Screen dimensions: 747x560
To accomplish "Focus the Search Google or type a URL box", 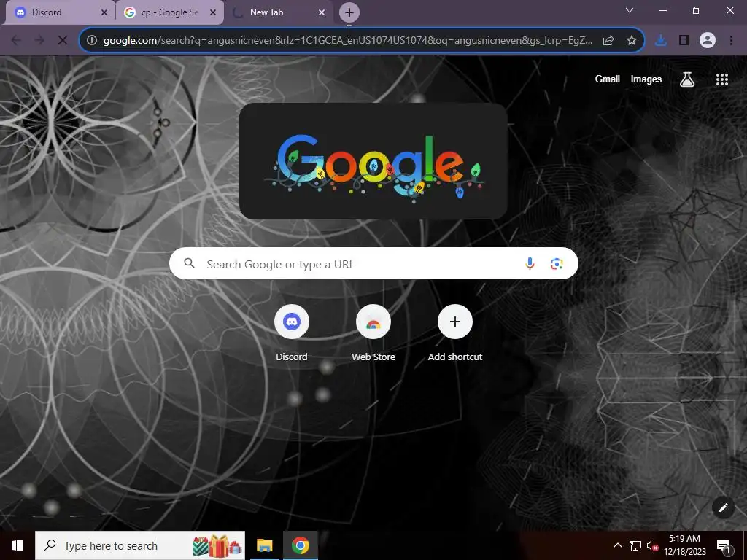I will tap(373, 263).
